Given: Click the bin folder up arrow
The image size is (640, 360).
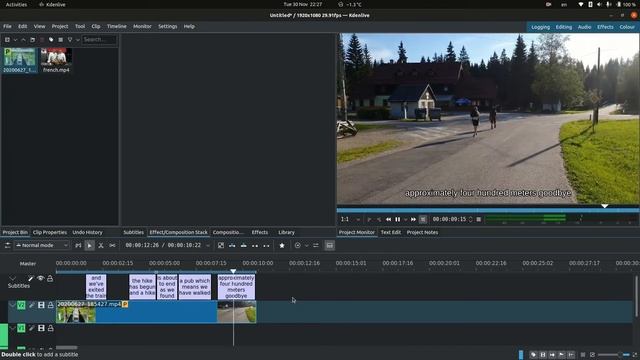Looking at the screenshot, I should [x=23, y=40].
